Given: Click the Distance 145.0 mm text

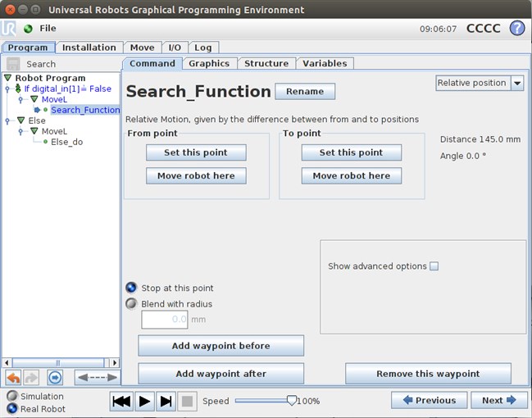Looking at the screenshot, I should 480,139.
